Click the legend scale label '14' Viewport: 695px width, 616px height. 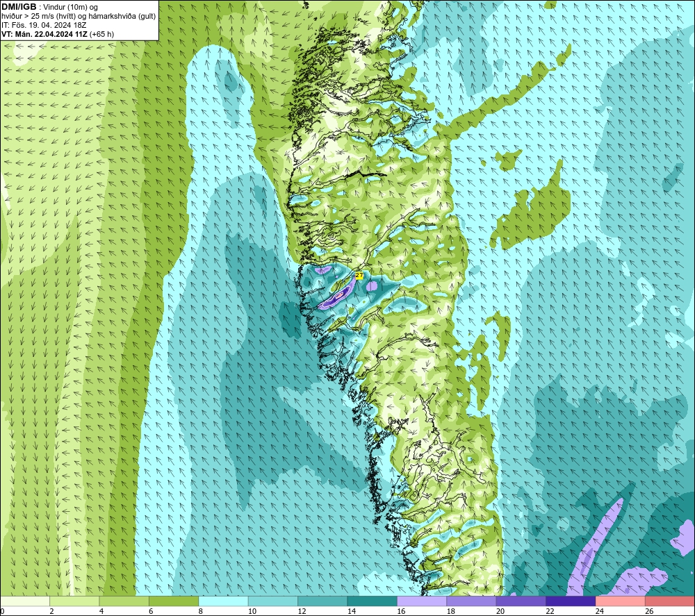coord(352,611)
